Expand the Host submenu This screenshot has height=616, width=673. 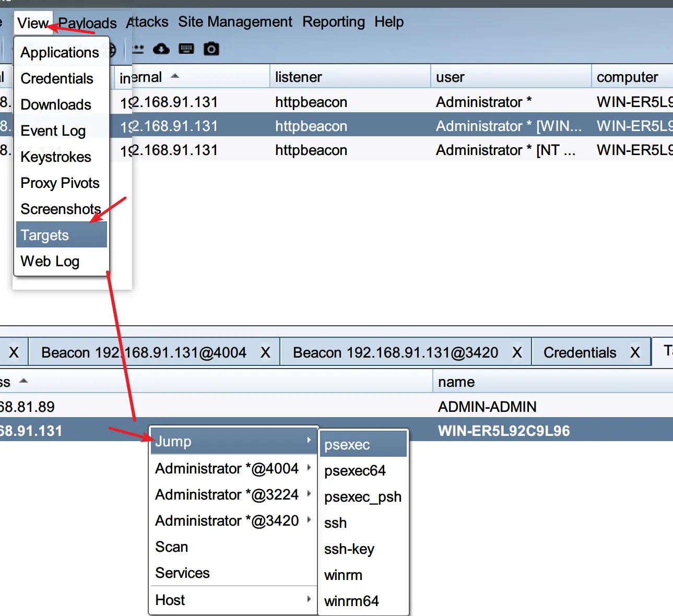(x=234, y=600)
